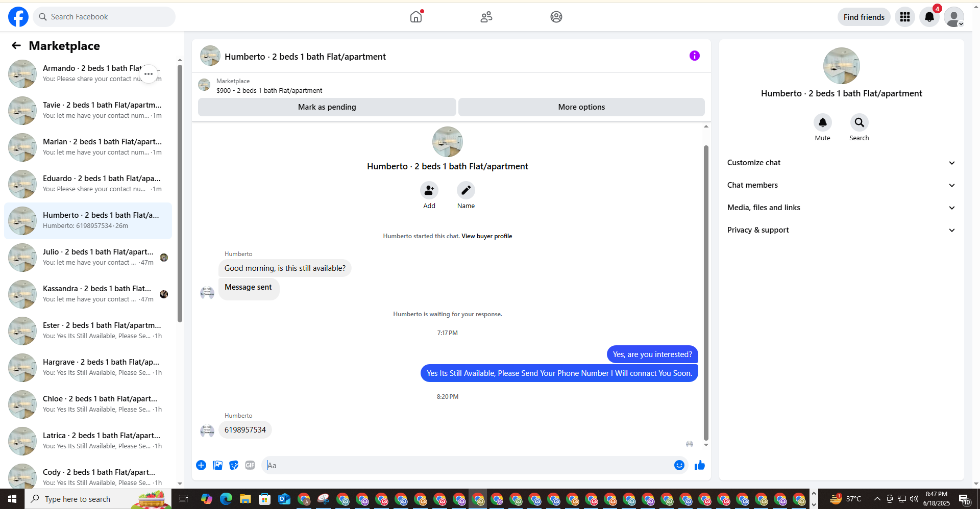Click the 'Good morning, is this still available?' message

point(285,268)
